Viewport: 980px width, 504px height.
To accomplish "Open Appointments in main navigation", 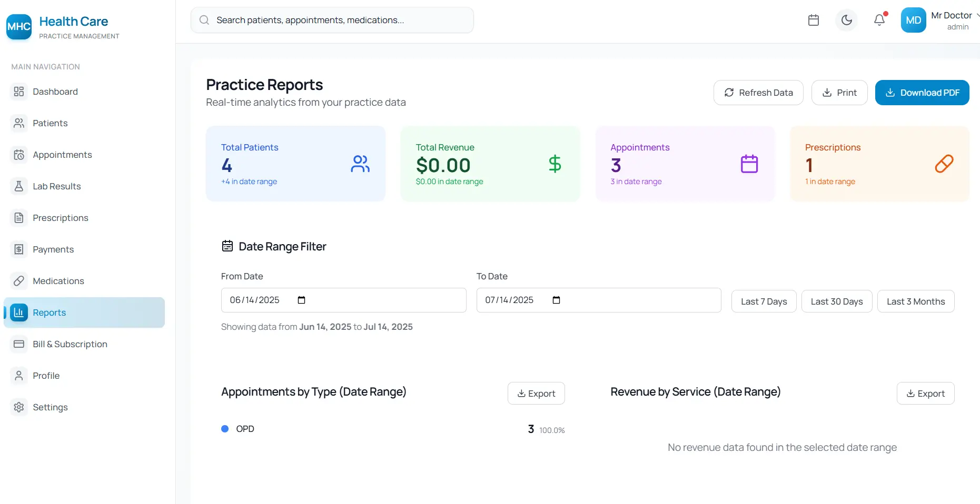I will click(84, 155).
